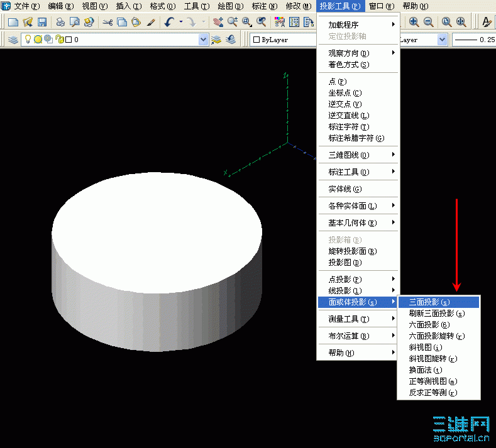The width and height of the screenshot is (496, 448).
Task: Toggle layer 0 on/off lightbulb
Action: point(28,39)
